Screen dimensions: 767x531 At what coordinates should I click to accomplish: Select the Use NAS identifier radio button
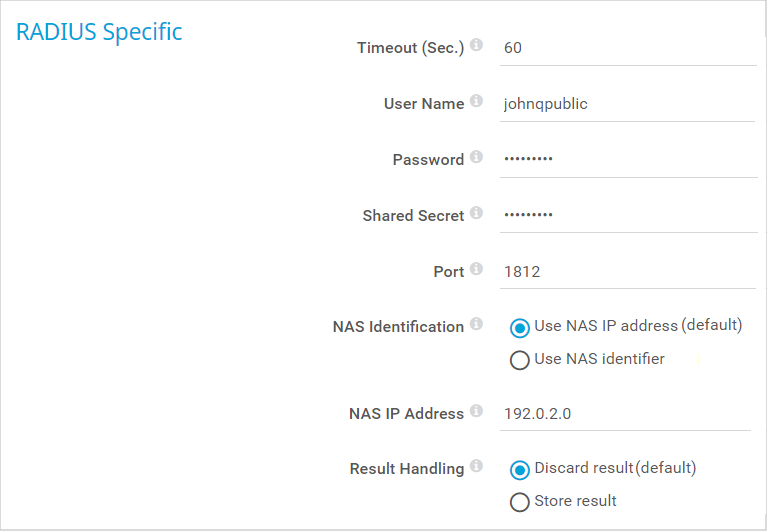tap(519, 360)
